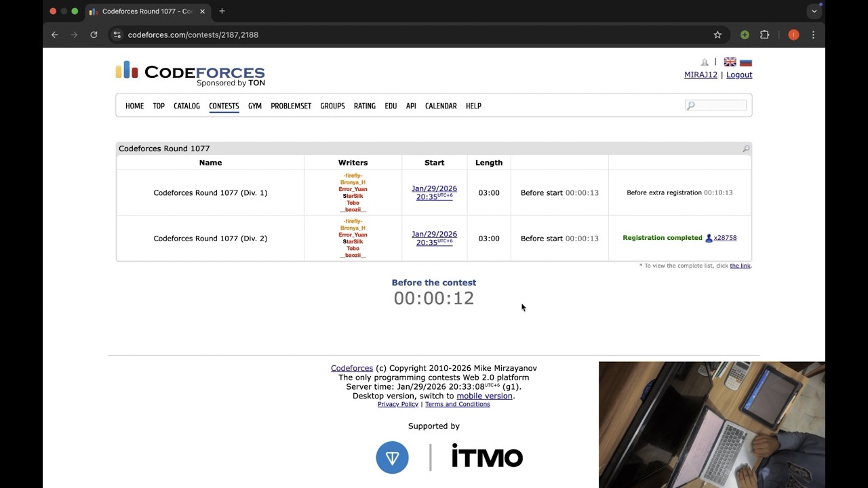Switch to the mobile version link
This screenshot has height=488, width=868.
click(484, 396)
